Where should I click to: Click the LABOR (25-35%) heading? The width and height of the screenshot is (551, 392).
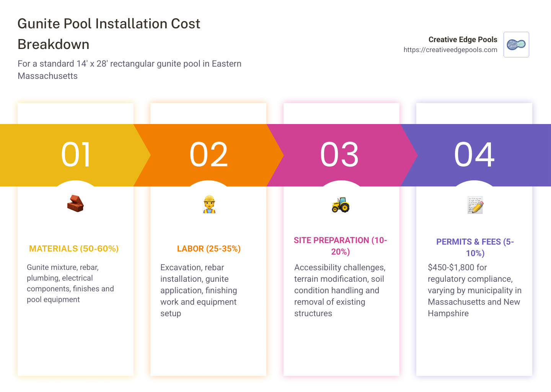coord(209,248)
